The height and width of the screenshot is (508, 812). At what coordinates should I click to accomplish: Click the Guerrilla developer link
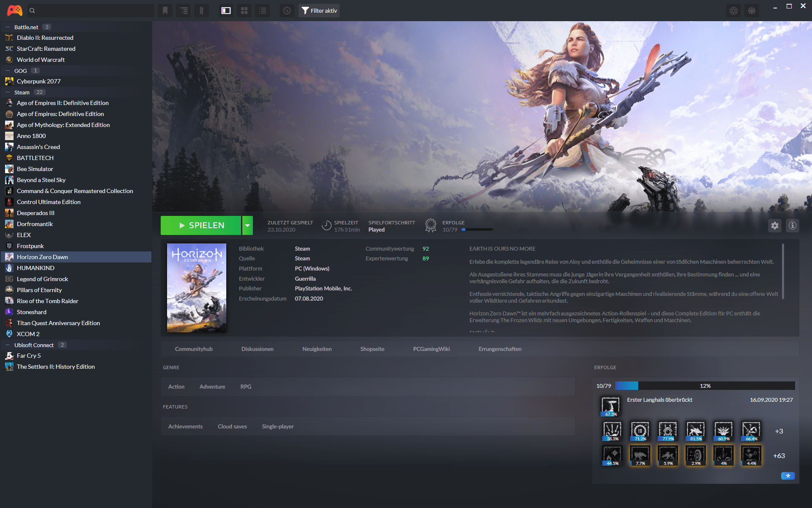point(305,279)
